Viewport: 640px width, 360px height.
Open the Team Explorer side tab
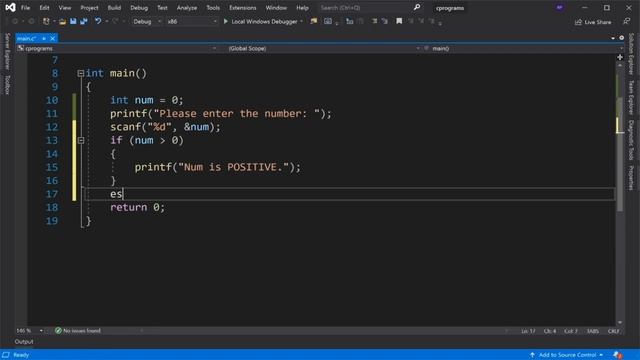[631, 97]
